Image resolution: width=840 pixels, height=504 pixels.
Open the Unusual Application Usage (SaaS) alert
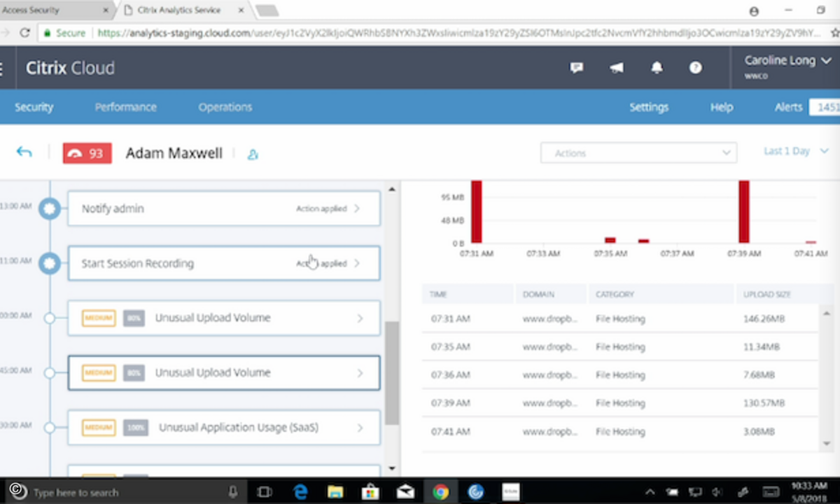[x=224, y=428]
